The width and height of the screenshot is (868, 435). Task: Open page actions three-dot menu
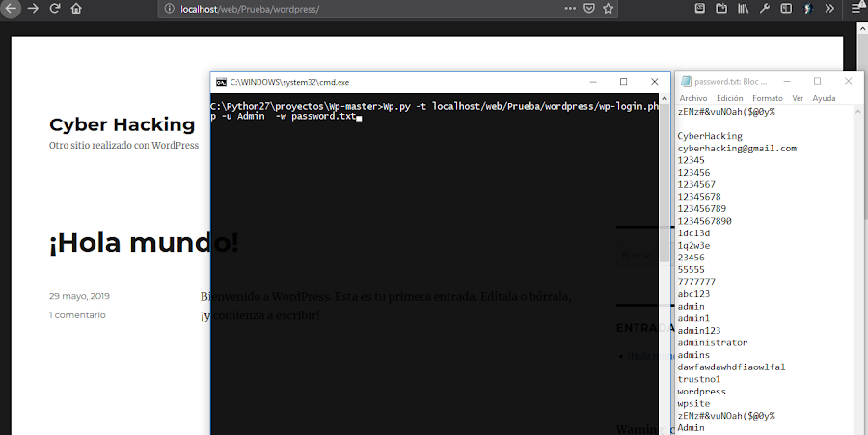click(570, 9)
